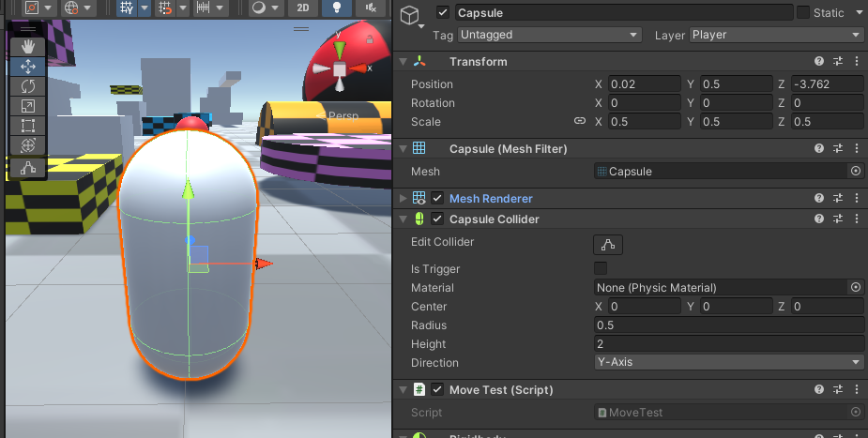This screenshot has width=868, height=438.
Task: Collapse the Capsule Collider foldout
Action: coord(403,219)
